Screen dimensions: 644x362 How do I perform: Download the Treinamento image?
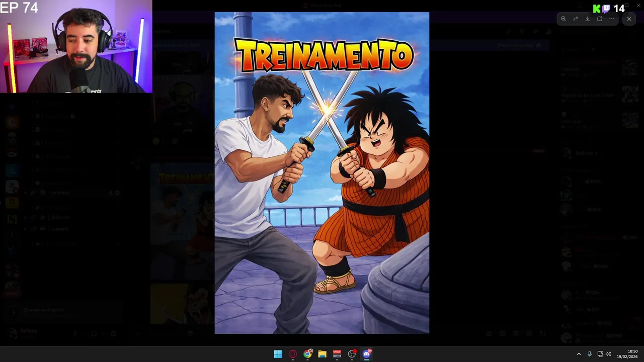click(588, 19)
